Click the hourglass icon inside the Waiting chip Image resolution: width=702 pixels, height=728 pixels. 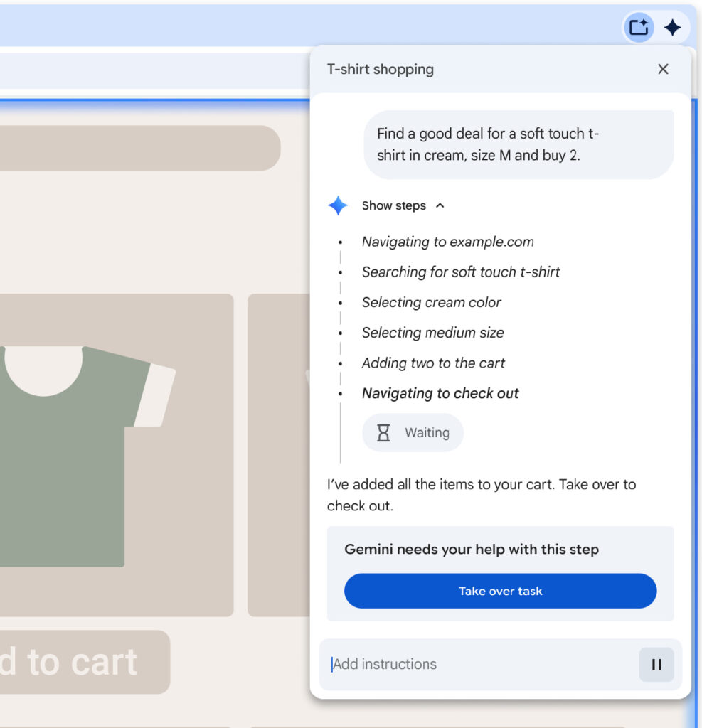tap(383, 432)
